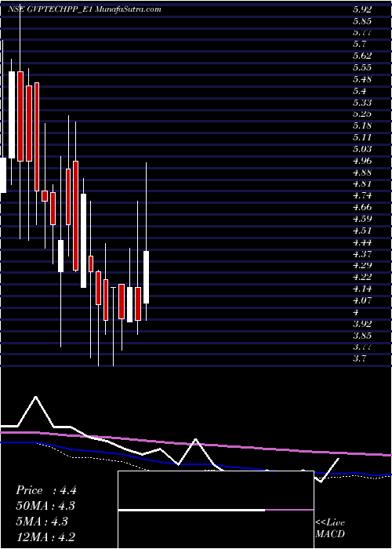Click the 3.92 price level label
Image resolution: width=392 pixels, height=549 pixels.
pyautogui.click(x=362, y=323)
